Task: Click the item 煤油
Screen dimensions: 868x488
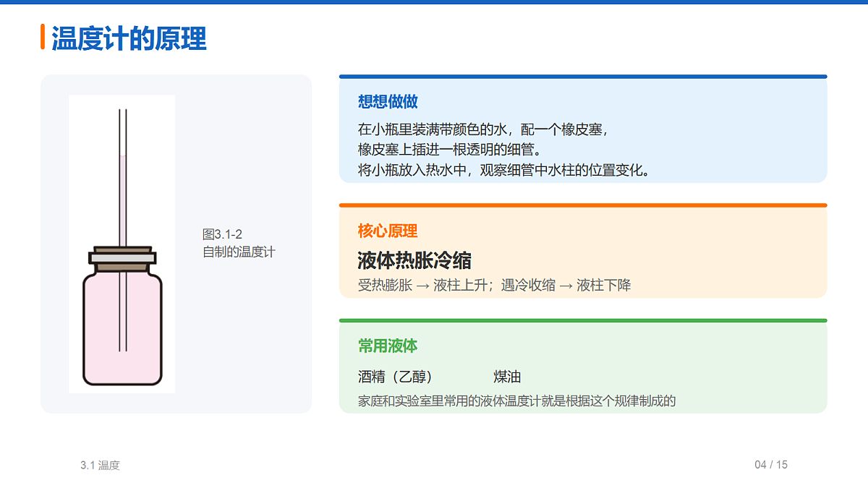Action: click(507, 377)
